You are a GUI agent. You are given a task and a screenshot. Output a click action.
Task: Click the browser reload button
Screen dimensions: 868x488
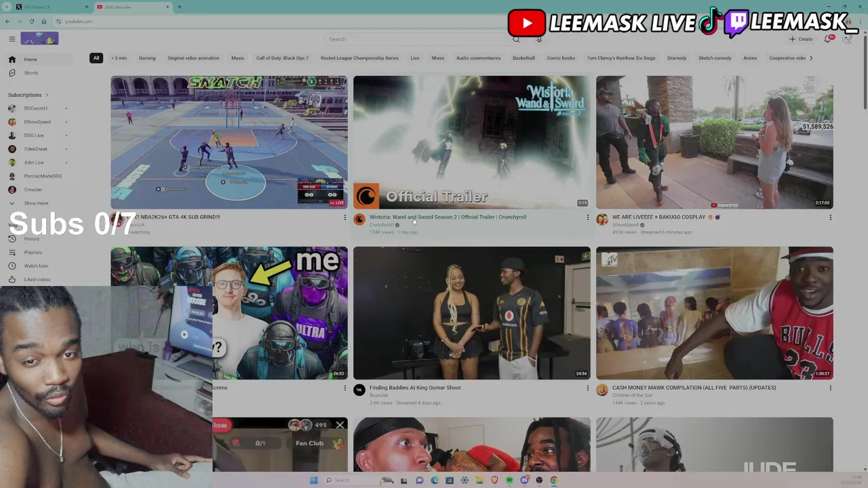coord(31,22)
